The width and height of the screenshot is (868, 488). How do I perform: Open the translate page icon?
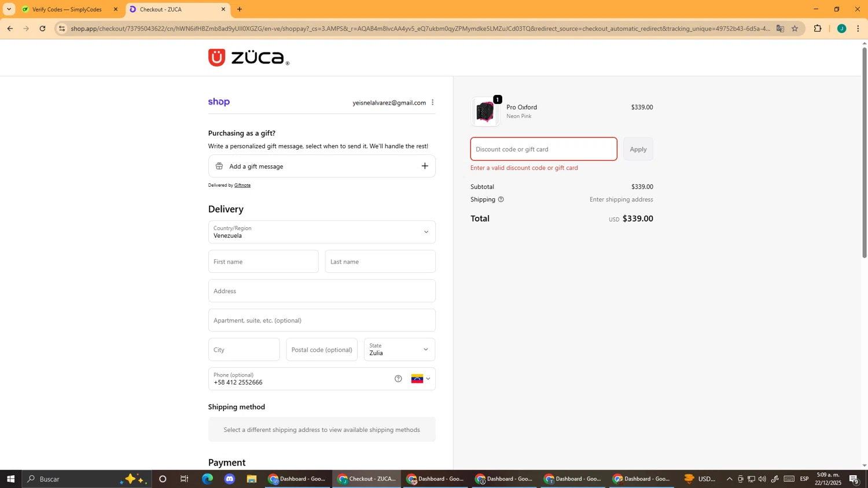[780, 28]
